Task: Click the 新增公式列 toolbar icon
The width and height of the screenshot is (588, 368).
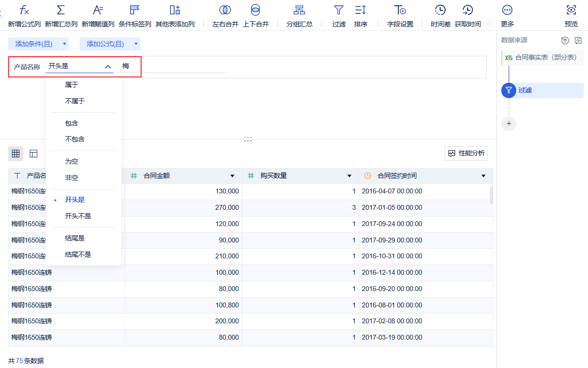Action: click(24, 10)
